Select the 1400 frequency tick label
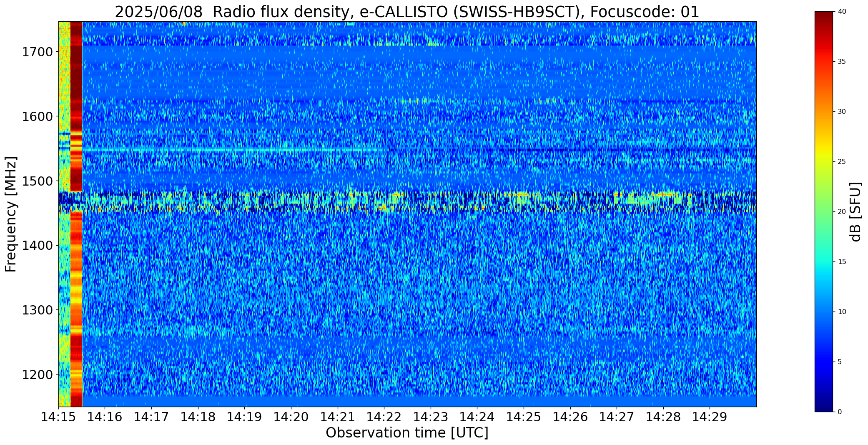The height and width of the screenshot is (445, 868). coord(37,246)
